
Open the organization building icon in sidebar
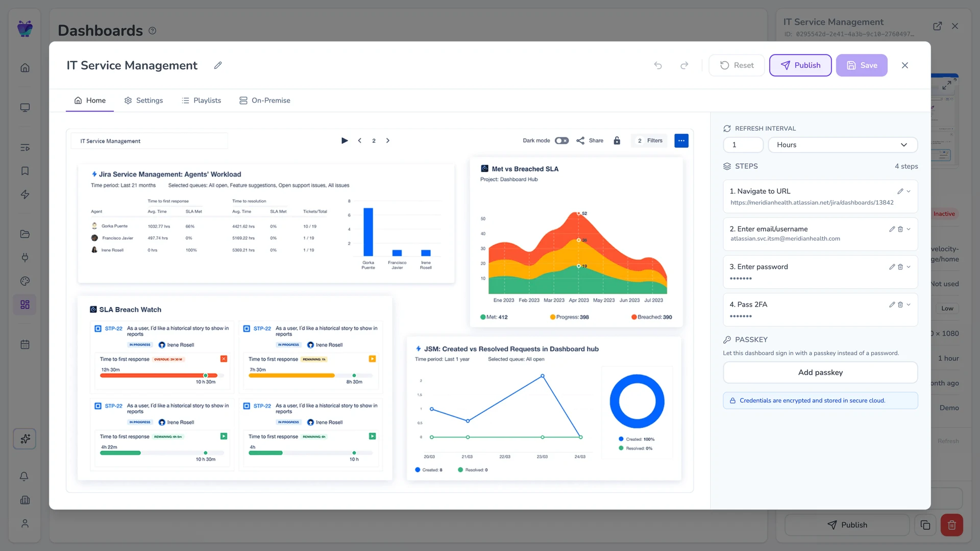pos(24,500)
